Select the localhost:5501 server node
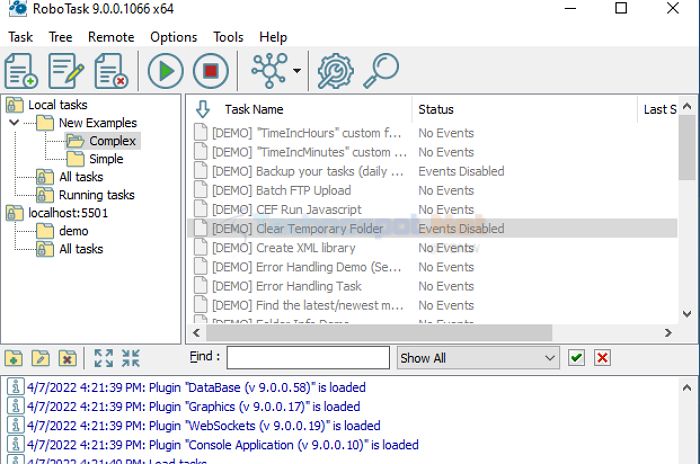The image size is (700, 464). [68, 213]
